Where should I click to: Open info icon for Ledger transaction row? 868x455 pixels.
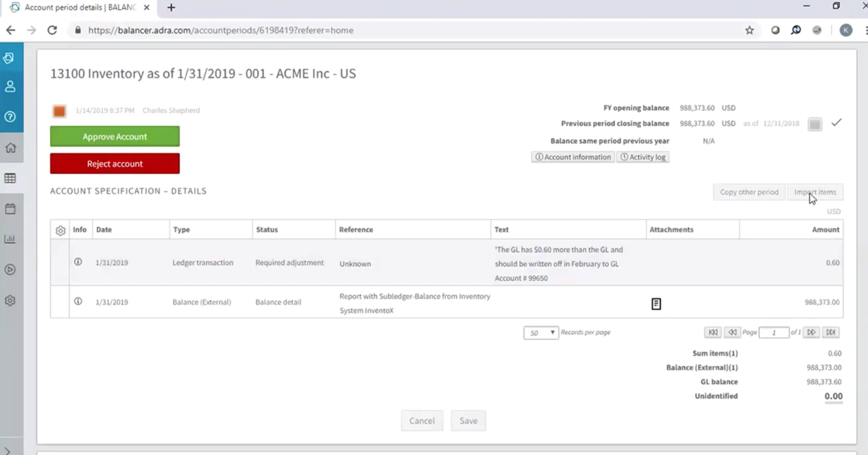click(x=78, y=262)
